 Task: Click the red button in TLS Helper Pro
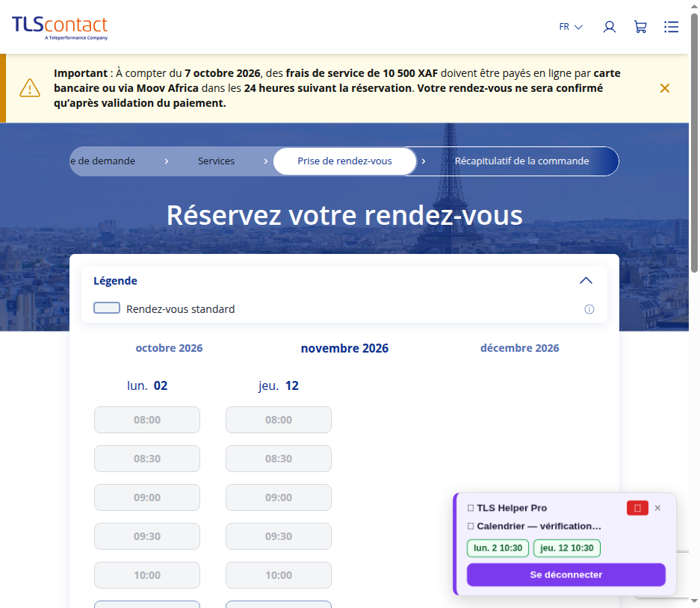(637, 508)
